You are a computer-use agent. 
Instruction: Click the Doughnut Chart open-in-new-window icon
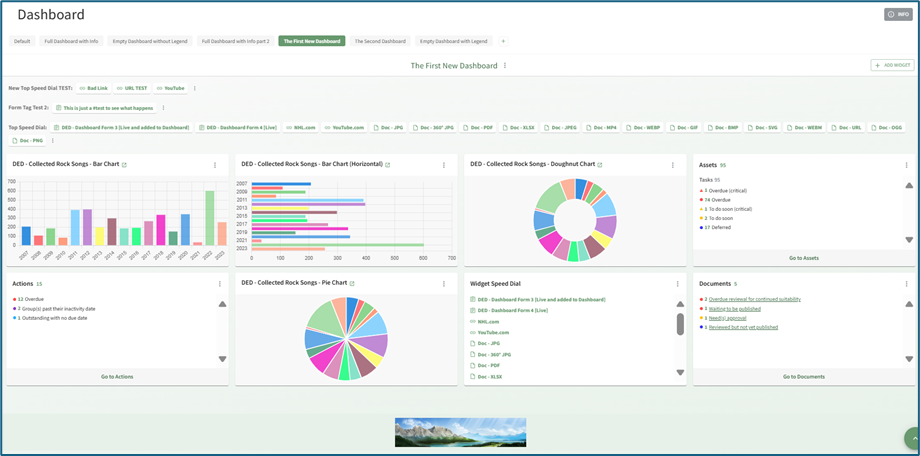pyautogui.click(x=599, y=164)
